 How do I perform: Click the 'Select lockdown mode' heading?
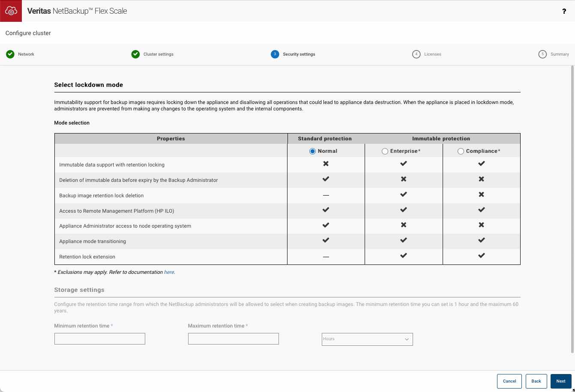click(x=89, y=85)
